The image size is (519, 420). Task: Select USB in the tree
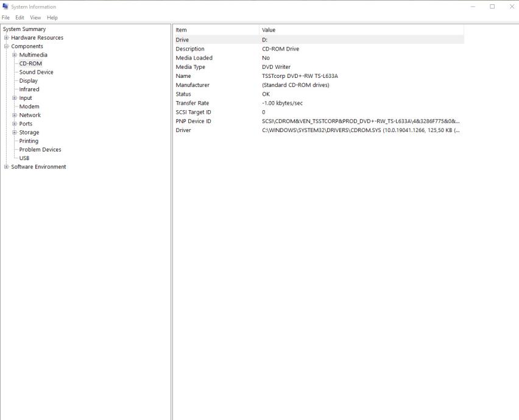[24, 158]
